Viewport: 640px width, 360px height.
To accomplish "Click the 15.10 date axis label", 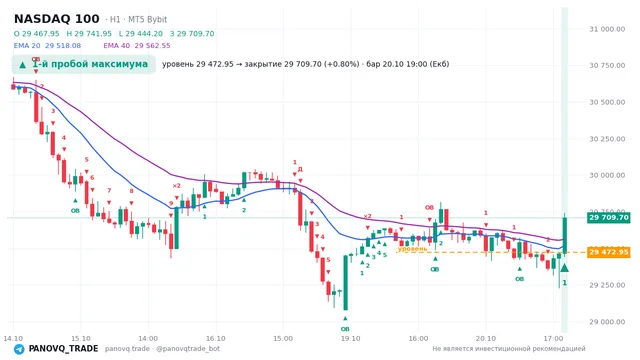I will tap(81, 338).
